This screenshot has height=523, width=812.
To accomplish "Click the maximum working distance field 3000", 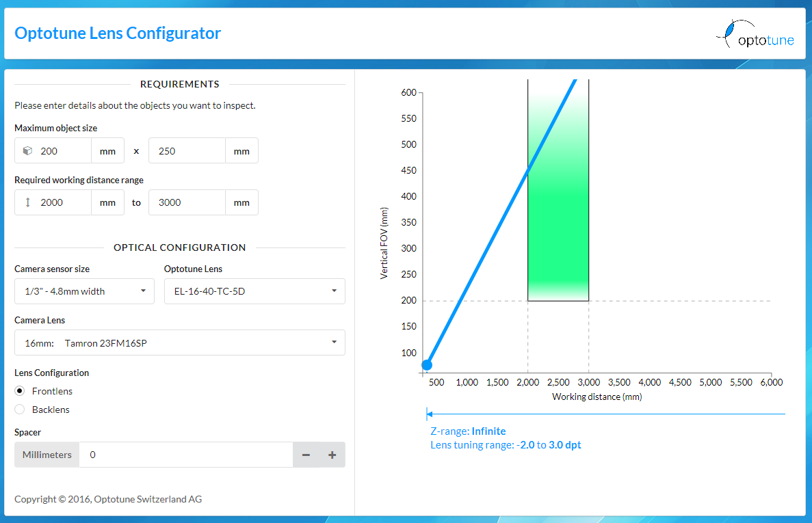I will pyautogui.click(x=187, y=202).
